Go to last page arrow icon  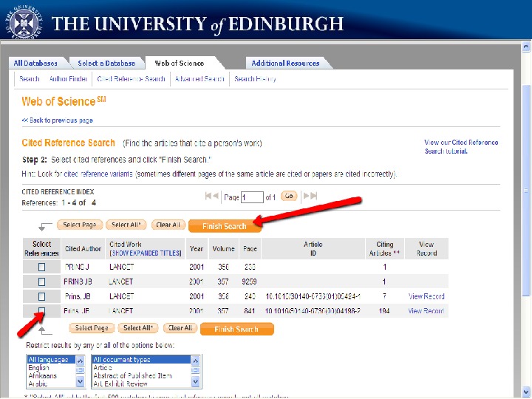point(314,196)
